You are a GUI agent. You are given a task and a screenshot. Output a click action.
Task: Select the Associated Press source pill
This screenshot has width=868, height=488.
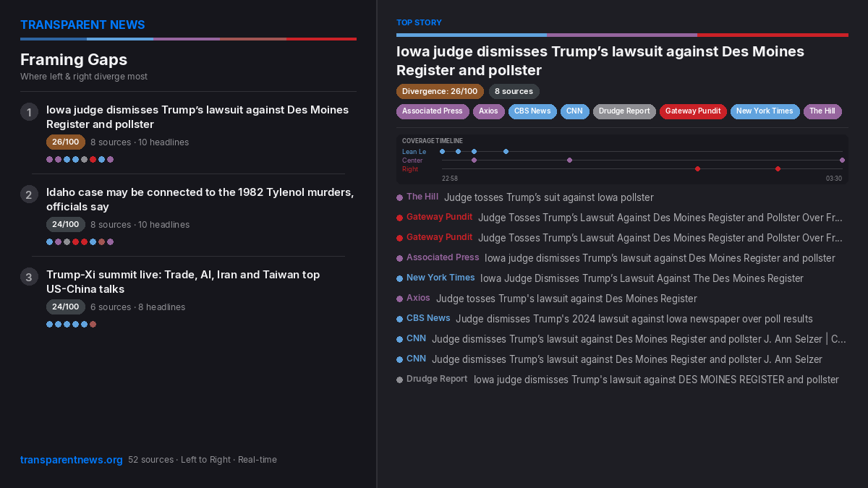[433, 111]
